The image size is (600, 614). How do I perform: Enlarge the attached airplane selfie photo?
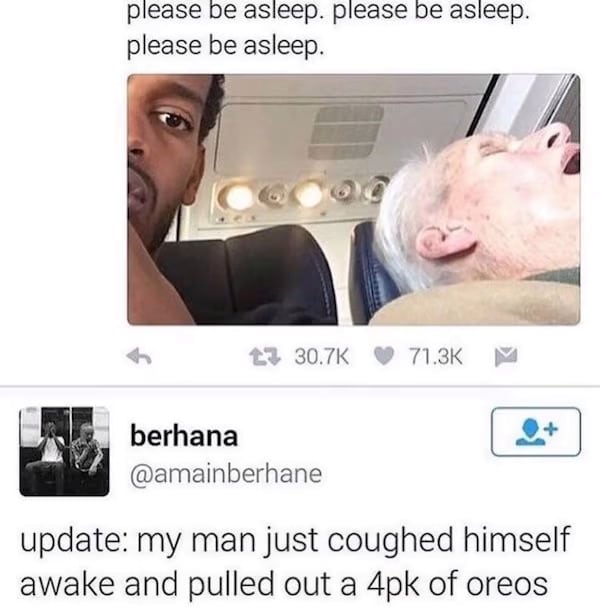[353, 199]
